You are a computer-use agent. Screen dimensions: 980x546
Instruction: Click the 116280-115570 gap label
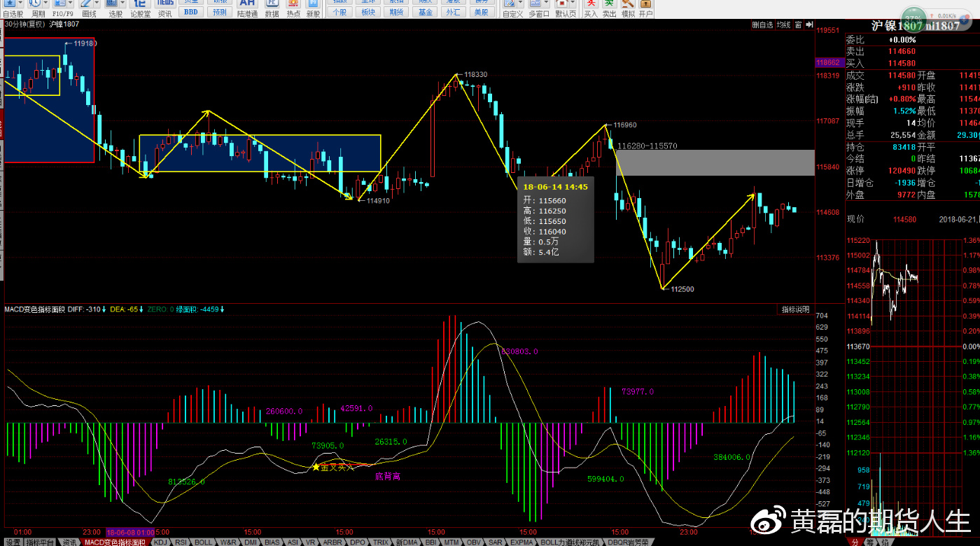(647, 146)
